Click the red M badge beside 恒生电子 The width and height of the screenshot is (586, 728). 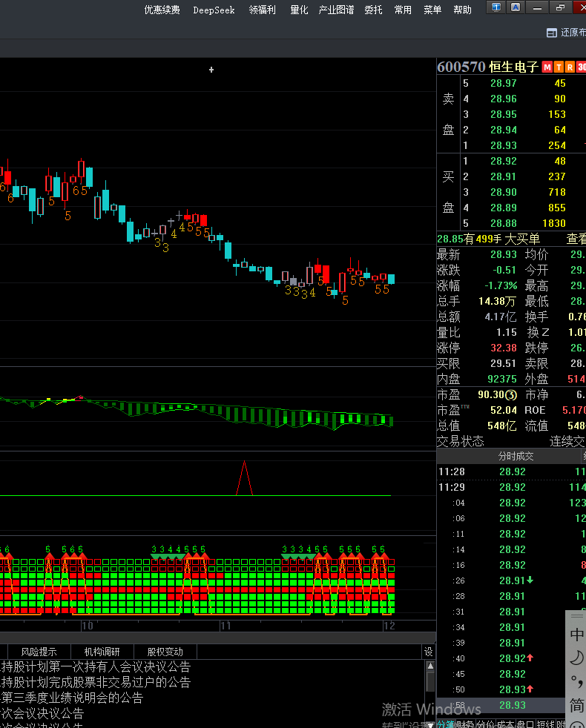coord(547,67)
